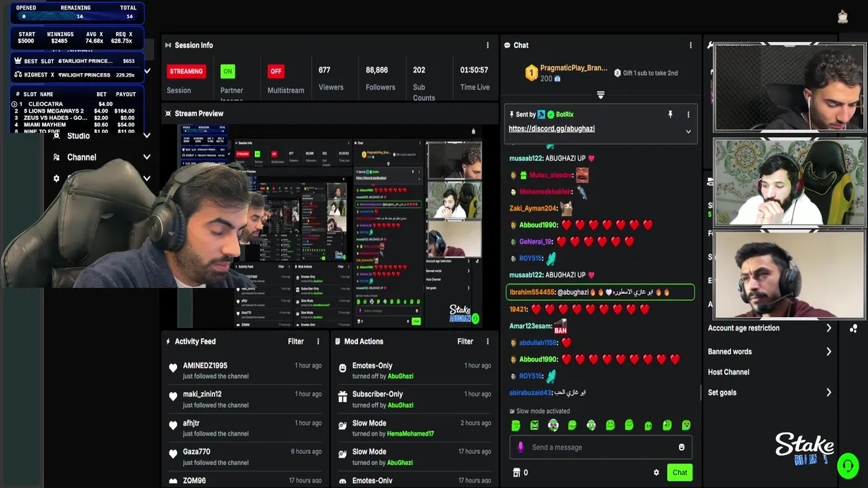868x488 pixels.
Task: Open the Mod Actions Filter dropdown
Action: pyautogui.click(x=465, y=342)
